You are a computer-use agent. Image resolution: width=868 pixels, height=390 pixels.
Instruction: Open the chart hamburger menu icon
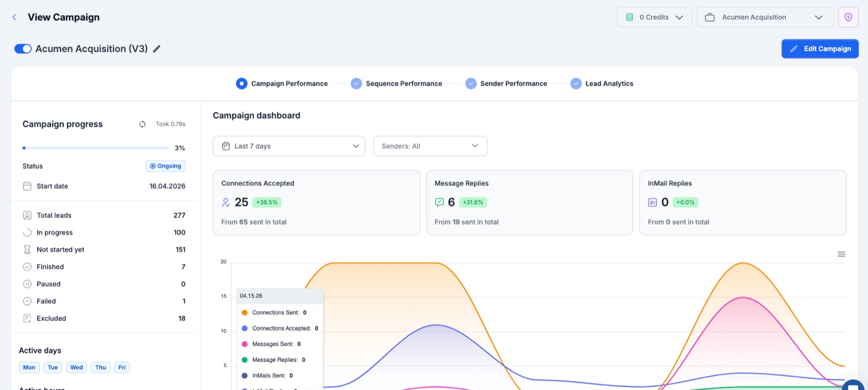(x=841, y=254)
